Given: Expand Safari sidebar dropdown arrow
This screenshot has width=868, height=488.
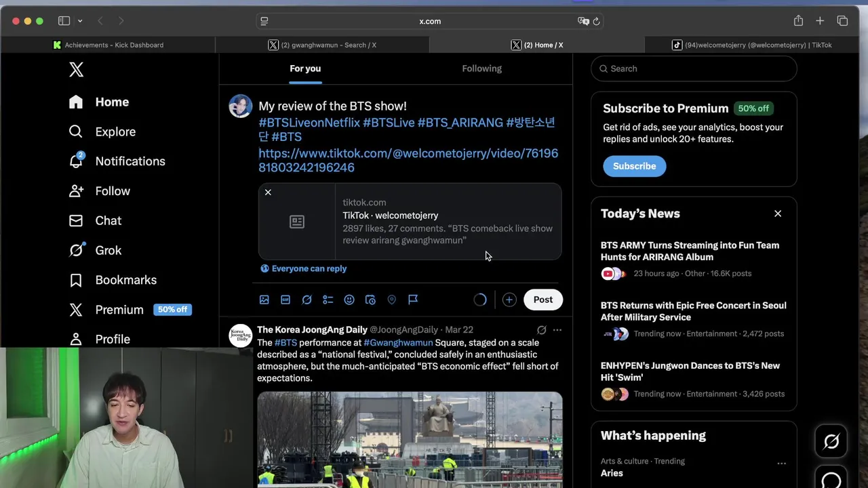Looking at the screenshot, I should (x=80, y=21).
